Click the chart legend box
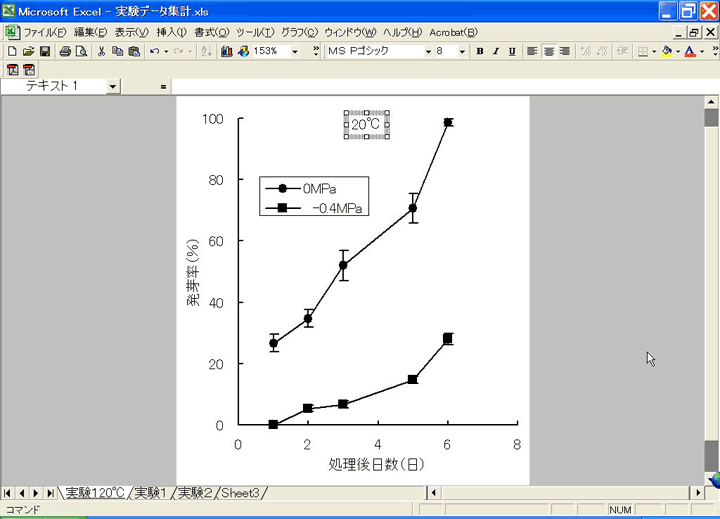Viewport: 720px width, 519px height. point(314,197)
